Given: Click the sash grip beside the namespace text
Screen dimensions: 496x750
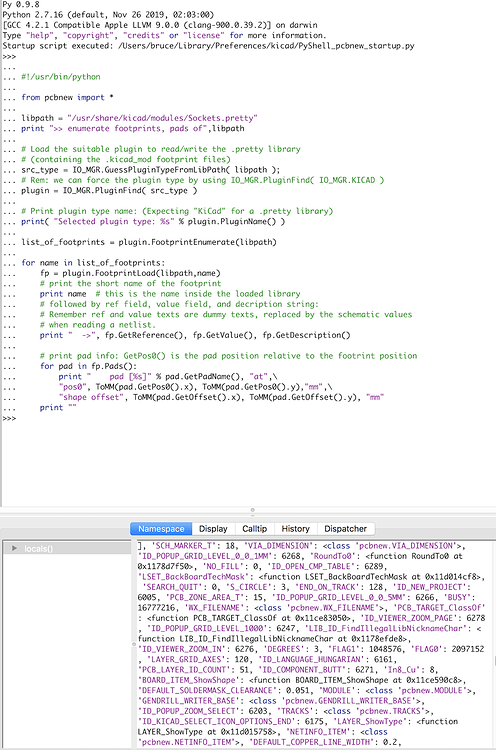Looking at the screenshot, I should click(x=134, y=644).
